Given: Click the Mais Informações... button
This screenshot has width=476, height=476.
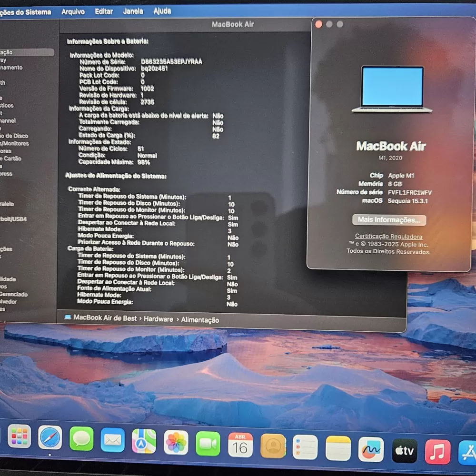Looking at the screenshot, I should click(x=389, y=220).
